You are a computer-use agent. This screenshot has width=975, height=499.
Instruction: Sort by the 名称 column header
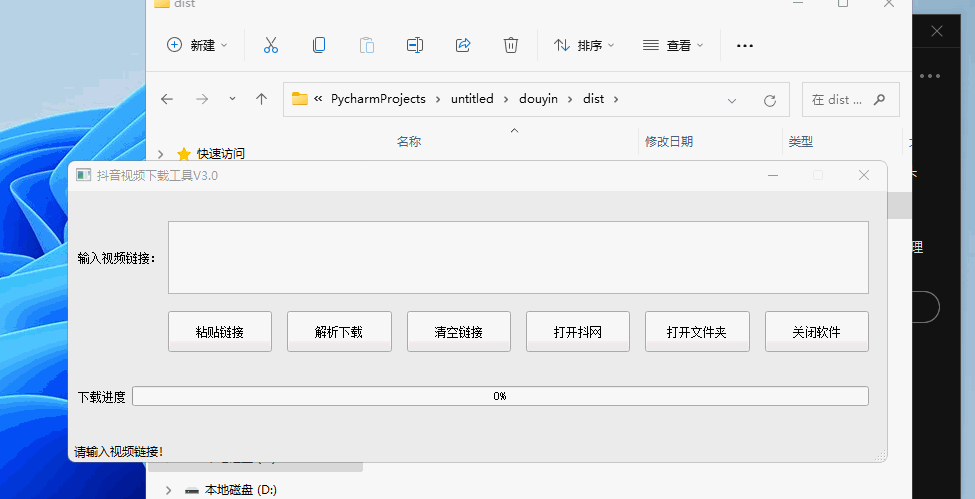[409, 142]
